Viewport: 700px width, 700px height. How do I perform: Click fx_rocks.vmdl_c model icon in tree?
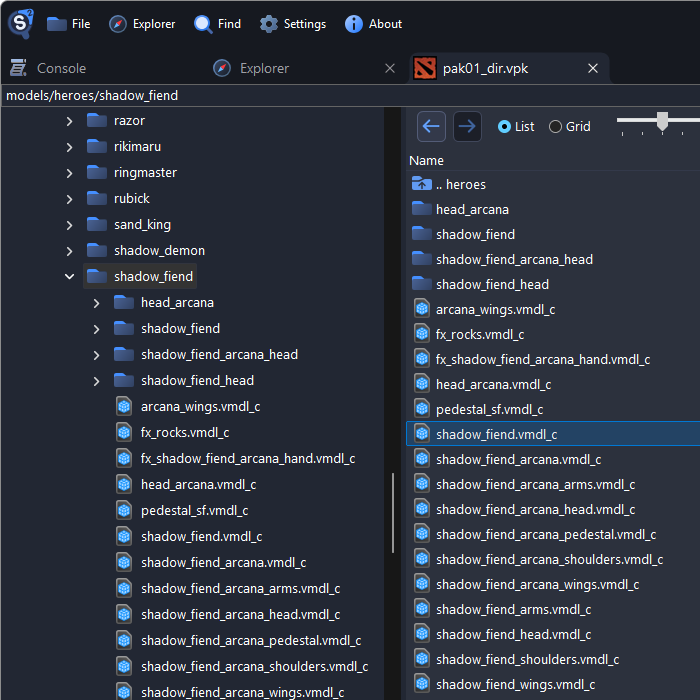click(124, 432)
